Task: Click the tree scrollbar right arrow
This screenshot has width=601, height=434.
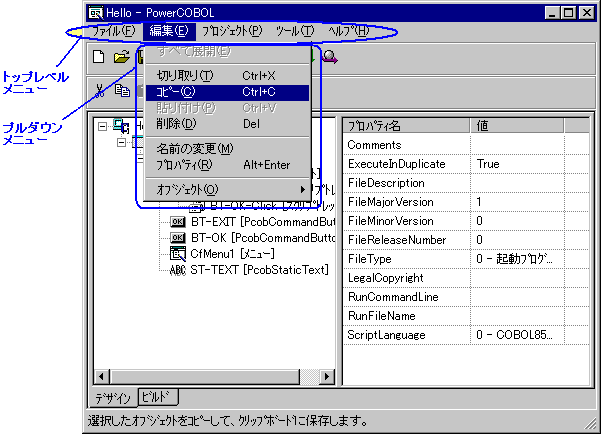Action: (x=327, y=376)
